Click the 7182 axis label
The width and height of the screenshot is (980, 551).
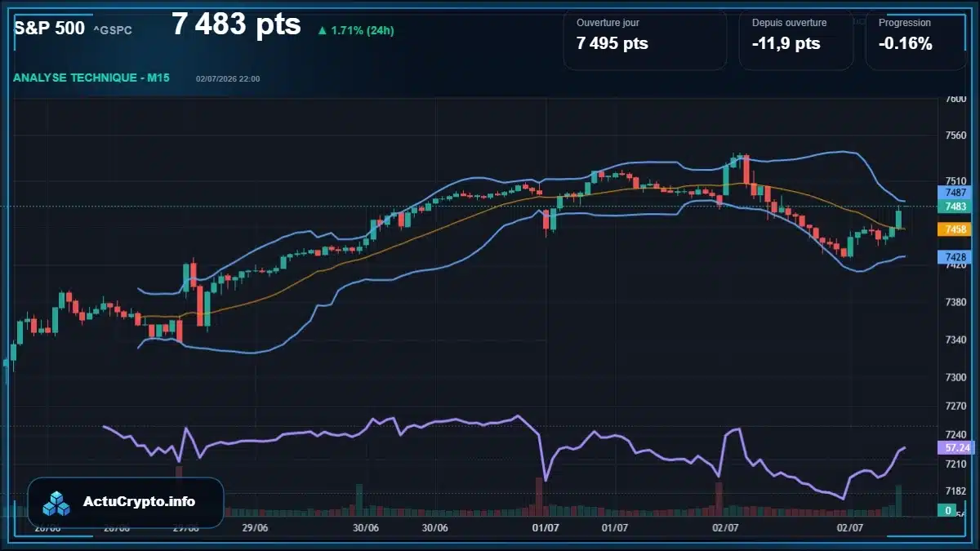pyautogui.click(x=955, y=491)
